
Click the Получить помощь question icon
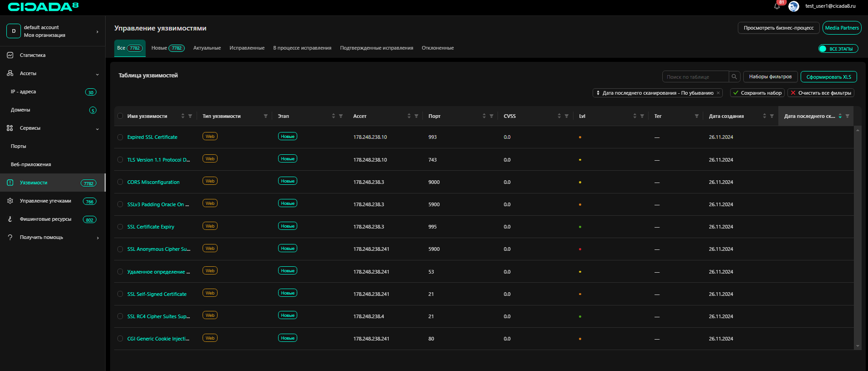coord(10,237)
